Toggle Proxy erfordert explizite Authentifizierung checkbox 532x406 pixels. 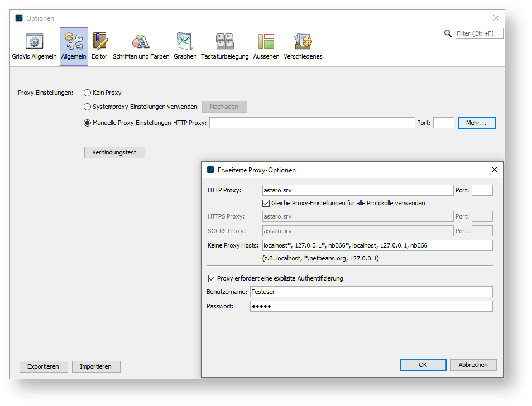(x=212, y=278)
